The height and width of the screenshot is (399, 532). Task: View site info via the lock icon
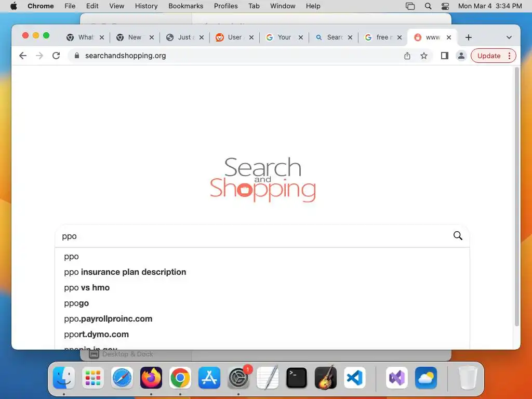[x=77, y=56]
